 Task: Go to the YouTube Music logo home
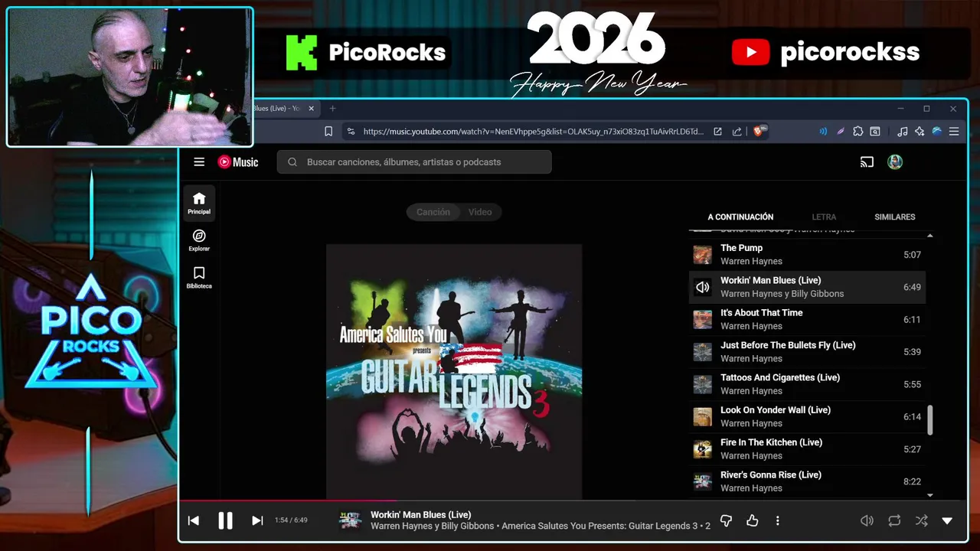click(238, 161)
